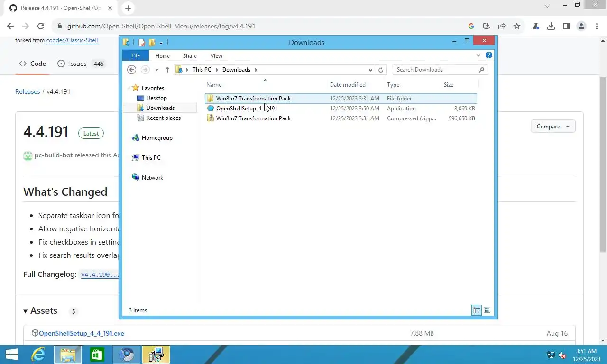This screenshot has height=364, width=607.
Task: Go up one folder level in Explorer
Action: point(167,70)
